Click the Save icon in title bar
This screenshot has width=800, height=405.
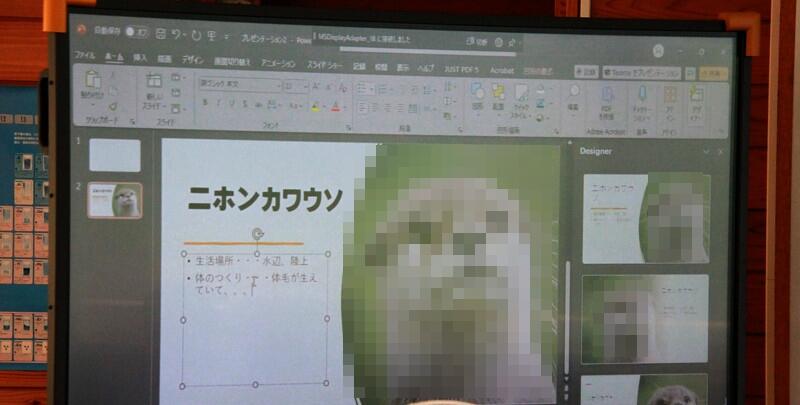pos(161,34)
